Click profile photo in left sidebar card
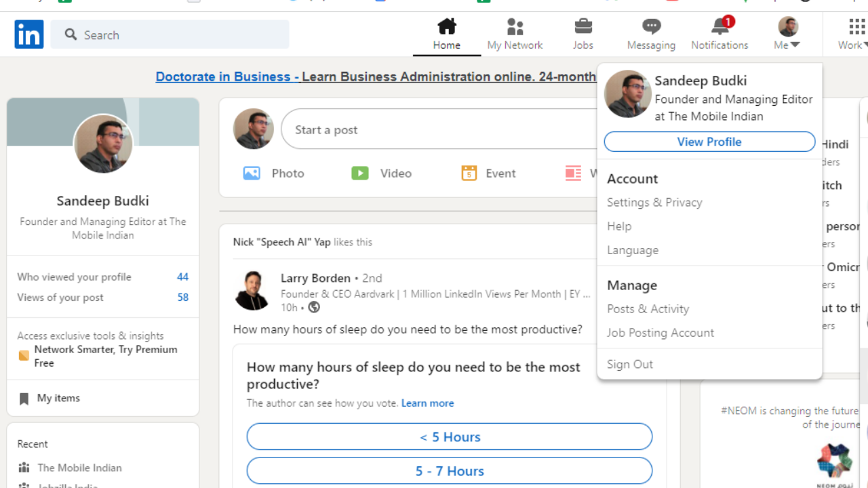 (x=103, y=144)
